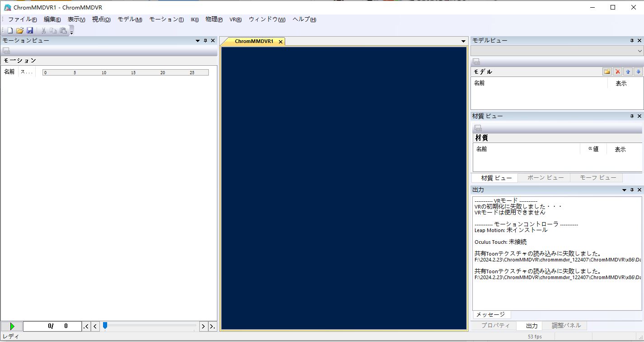Viewport: 644px width, 342px height.
Task: Click the blue frame slider thumb
Action: pyautogui.click(x=105, y=325)
